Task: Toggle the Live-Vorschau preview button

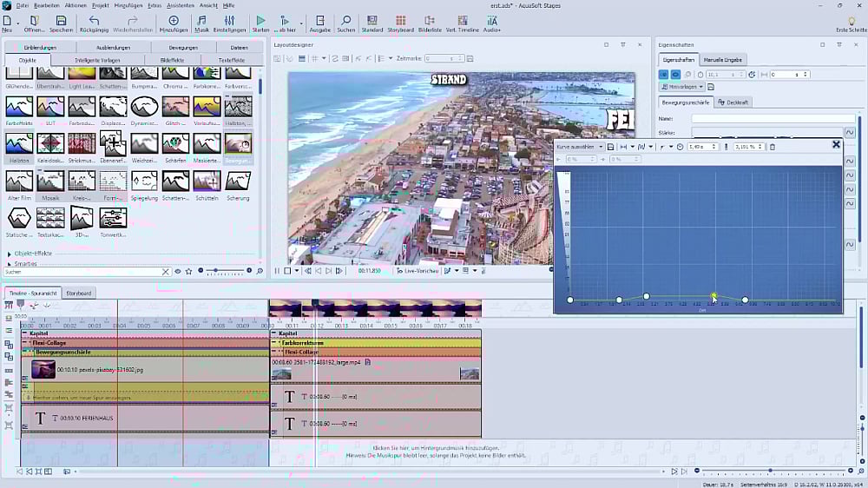Action: point(417,271)
